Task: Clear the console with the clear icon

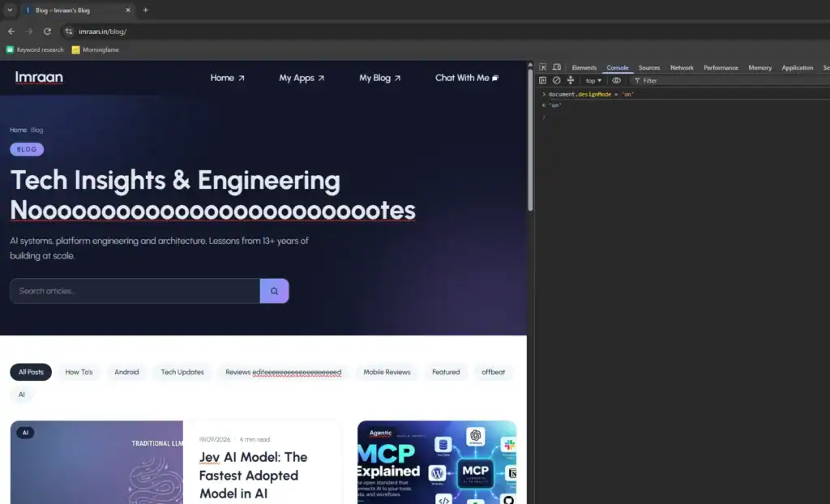Action: click(556, 80)
